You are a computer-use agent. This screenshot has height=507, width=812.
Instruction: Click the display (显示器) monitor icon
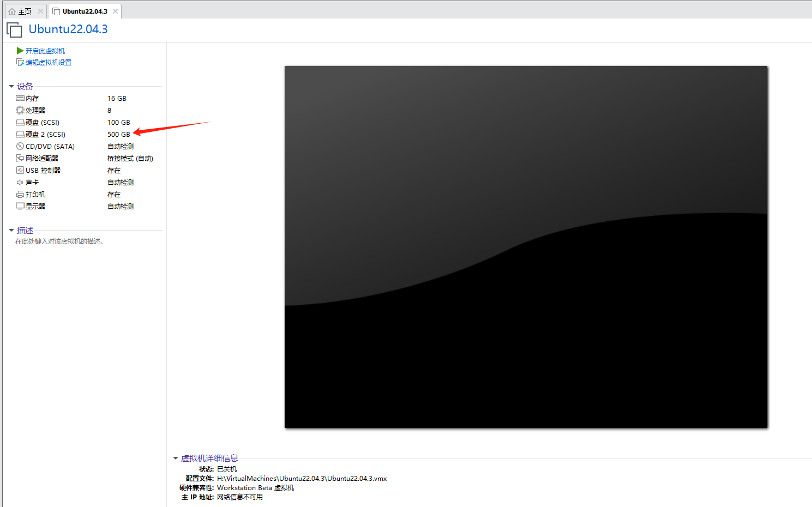[20, 207]
